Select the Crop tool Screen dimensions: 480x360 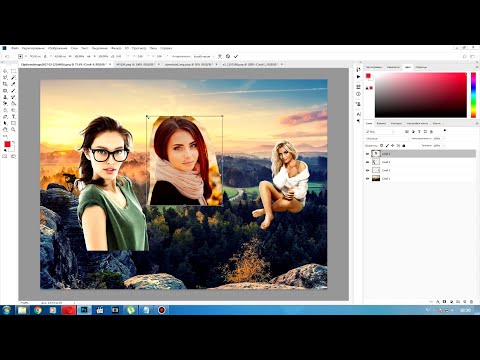(x=5, y=84)
